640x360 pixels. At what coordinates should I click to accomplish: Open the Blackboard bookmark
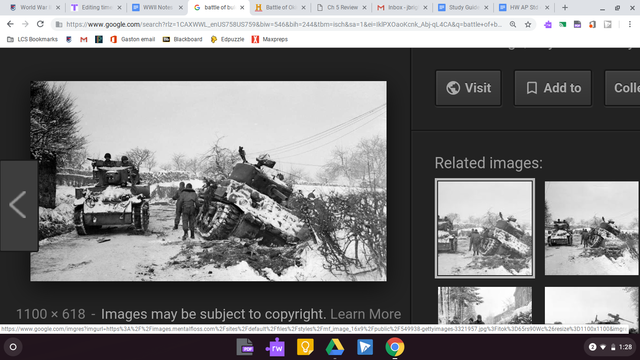[182, 39]
